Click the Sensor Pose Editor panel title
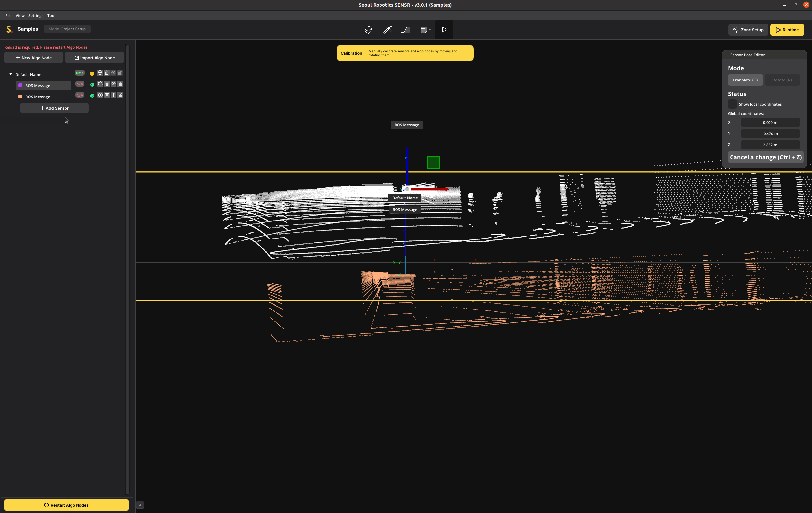Screen dimensions: 812x513 click(747, 55)
